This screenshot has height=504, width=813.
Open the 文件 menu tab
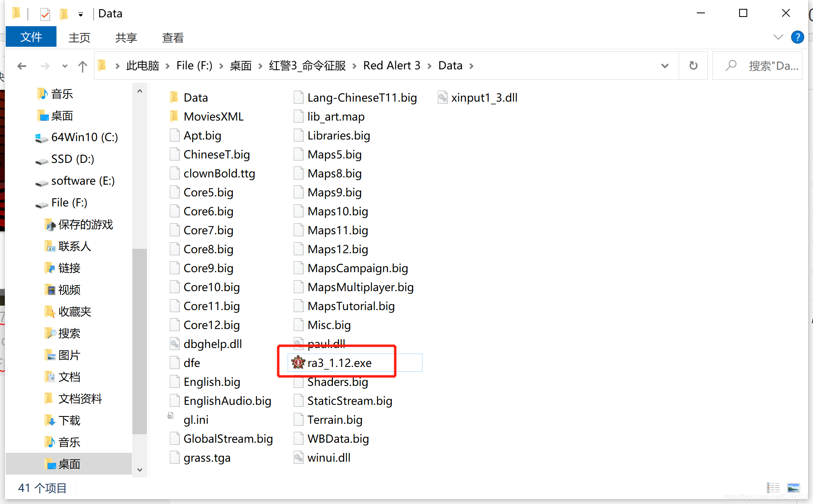(x=31, y=37)
